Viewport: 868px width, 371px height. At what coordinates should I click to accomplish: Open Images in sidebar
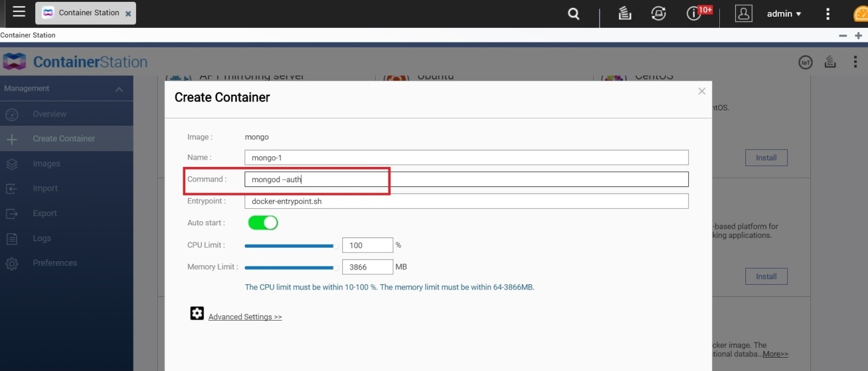pos(66,164)
